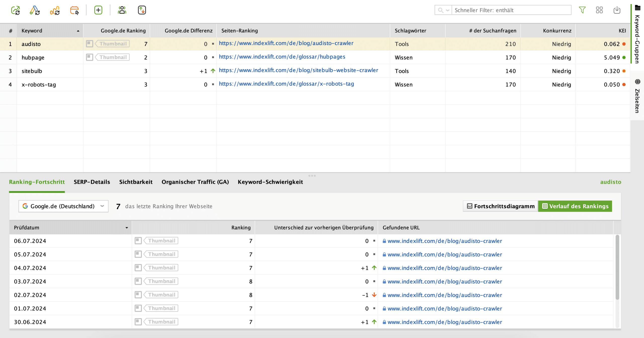Viewport: 644px width, 338px height.
Task: Select the 04.07.2024 date row
Action: click(x=311, y=268)
